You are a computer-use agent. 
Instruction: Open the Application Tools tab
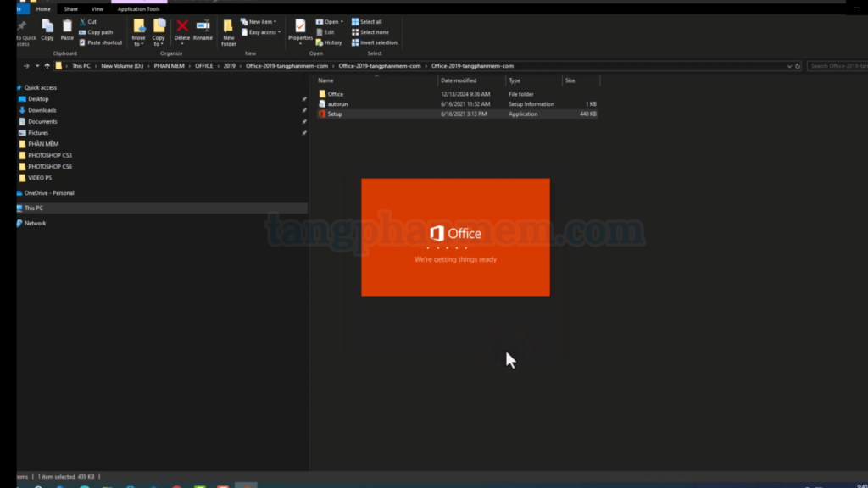pyautogui.click(x=138, y=8)
